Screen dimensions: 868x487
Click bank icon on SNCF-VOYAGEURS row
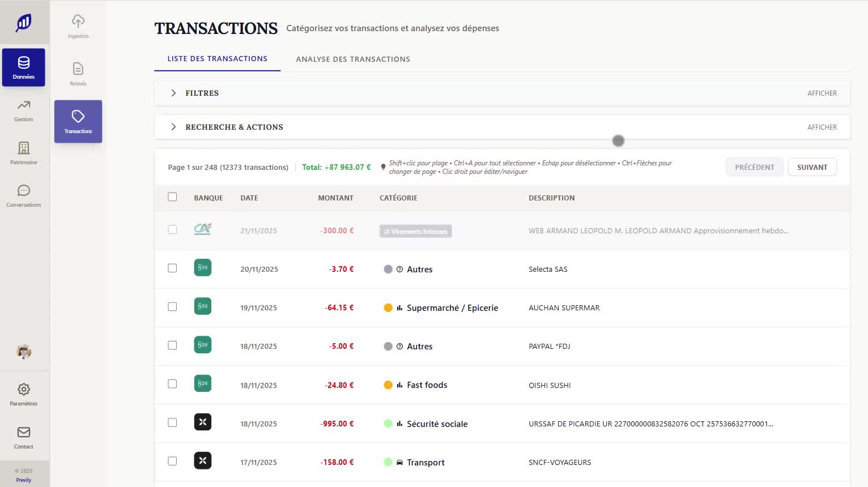202,460
